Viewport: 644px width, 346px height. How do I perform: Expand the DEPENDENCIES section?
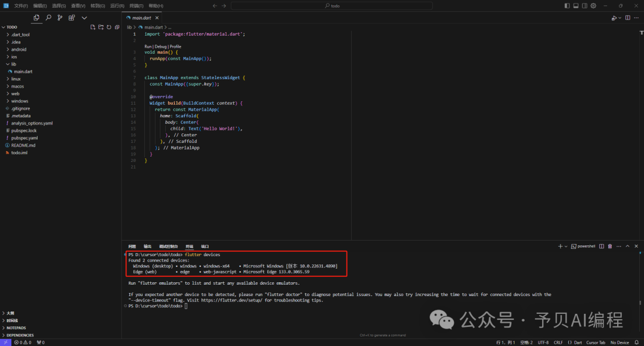point(20,335)
